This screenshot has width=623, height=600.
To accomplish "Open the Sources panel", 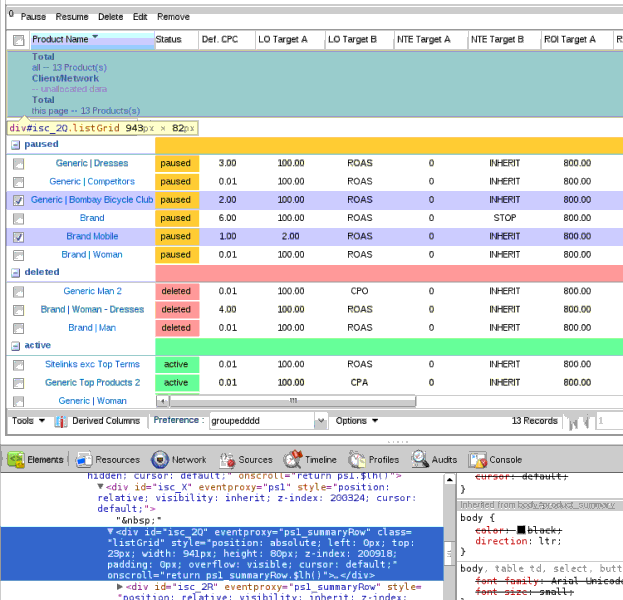I will pyautogui.click(x=246, y=460).
